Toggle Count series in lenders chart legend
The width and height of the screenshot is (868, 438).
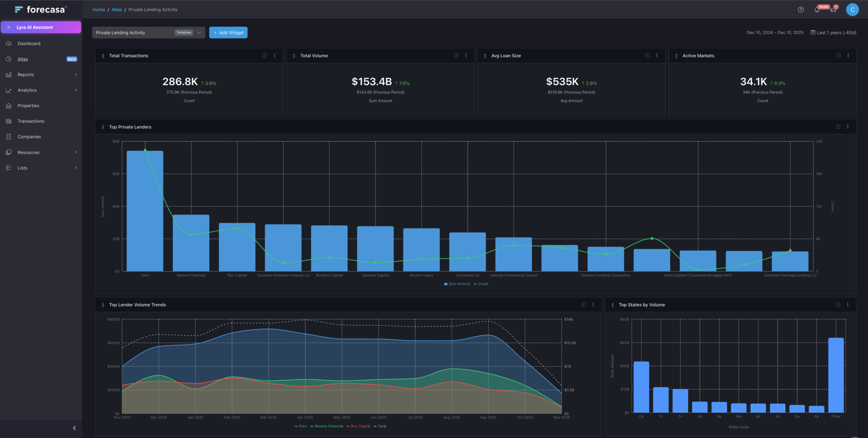(481, 284)
